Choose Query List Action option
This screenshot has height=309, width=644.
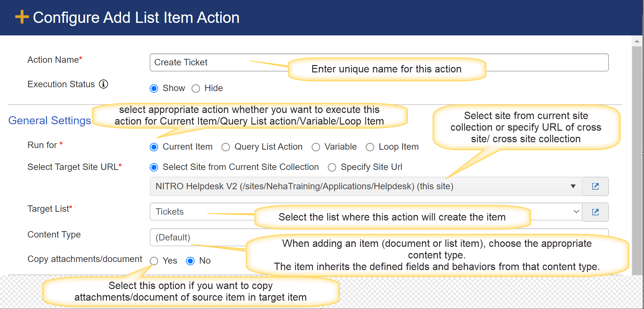(x=226, y=147)
